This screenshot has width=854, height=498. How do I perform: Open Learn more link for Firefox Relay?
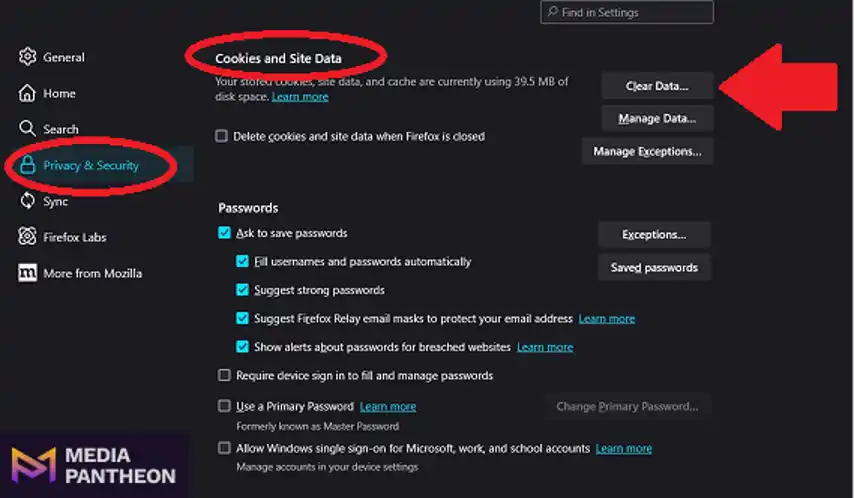(x=607, y=318)
